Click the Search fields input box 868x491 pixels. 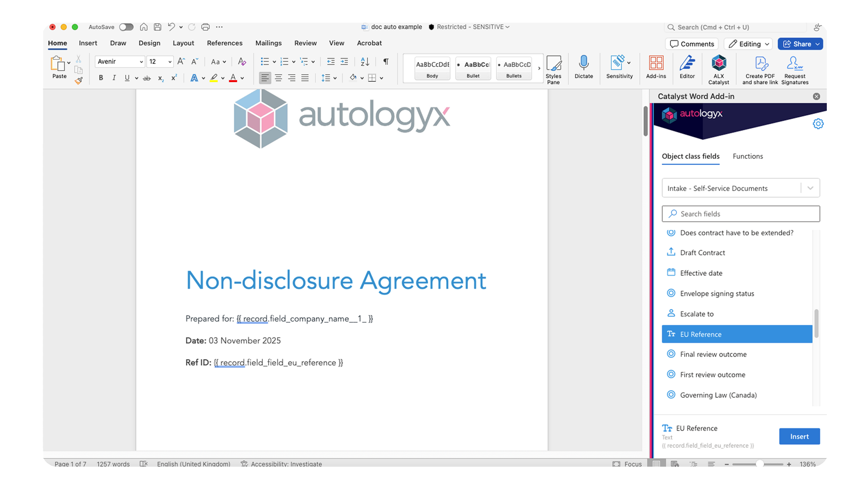[740, 214]
